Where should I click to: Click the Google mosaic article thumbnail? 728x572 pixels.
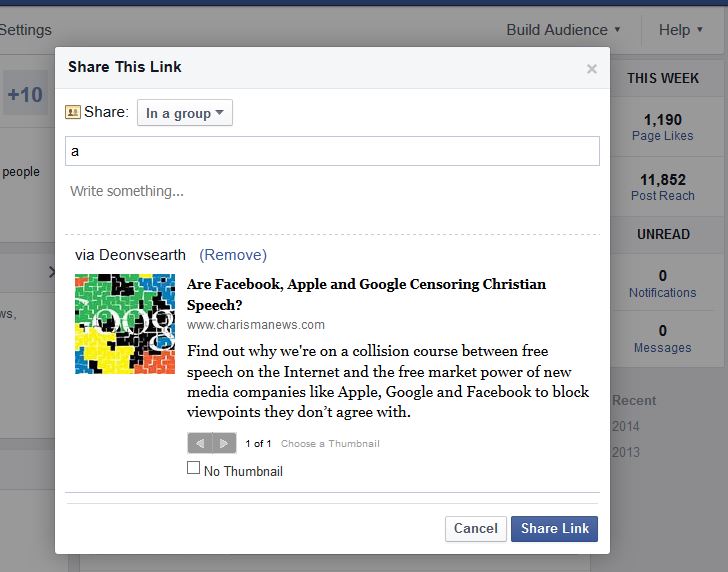pos(125,324)
